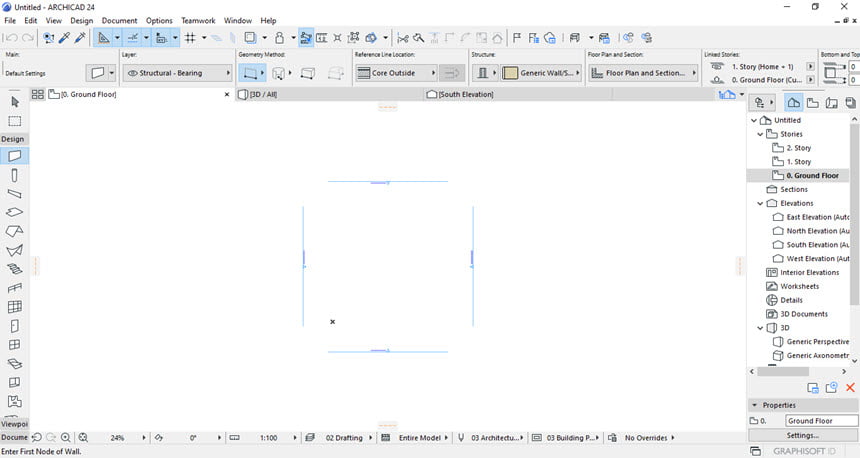Select the Curtain Wall tool
Viewport: 860px width, 458px height.
click(15, 307)
